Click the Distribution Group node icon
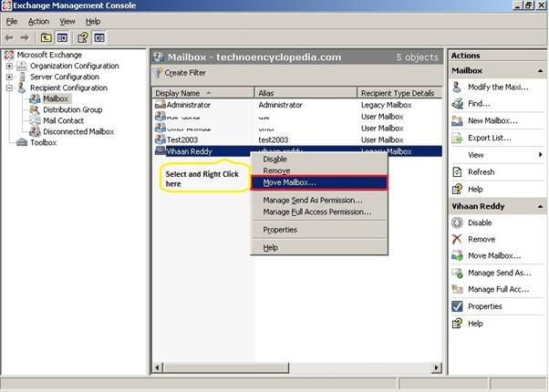This screenshot has height=392, width=549. pyautogui.click(x=35, y=109)
